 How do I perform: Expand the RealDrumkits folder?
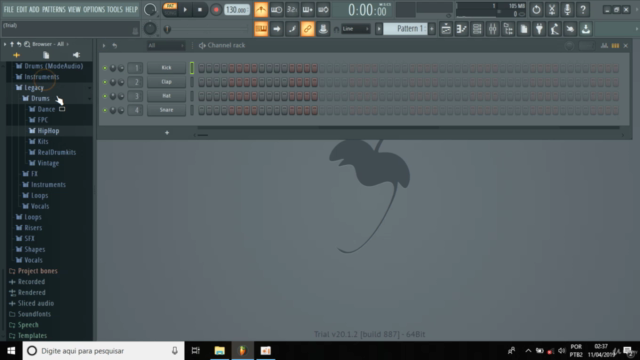(x=56, y=152)
